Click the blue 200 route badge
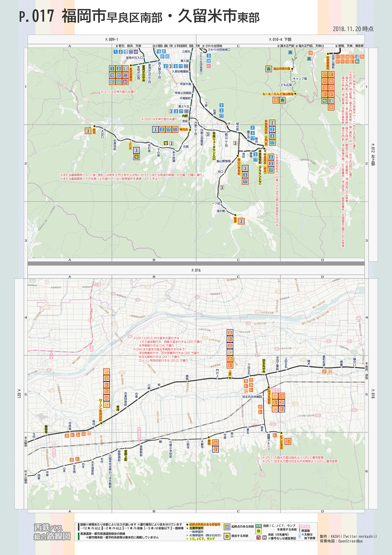The width and height of the screenshot is (392, 555). [209, 61]
